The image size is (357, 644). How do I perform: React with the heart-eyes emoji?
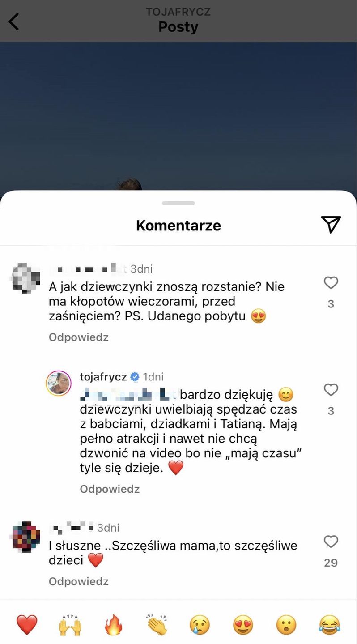point(243,625)
